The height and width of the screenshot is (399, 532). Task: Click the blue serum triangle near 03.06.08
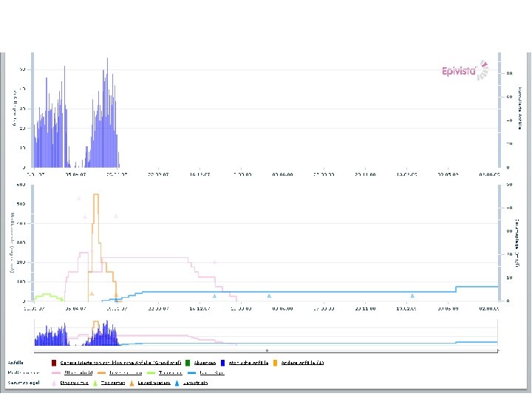[x=269, y=296]
